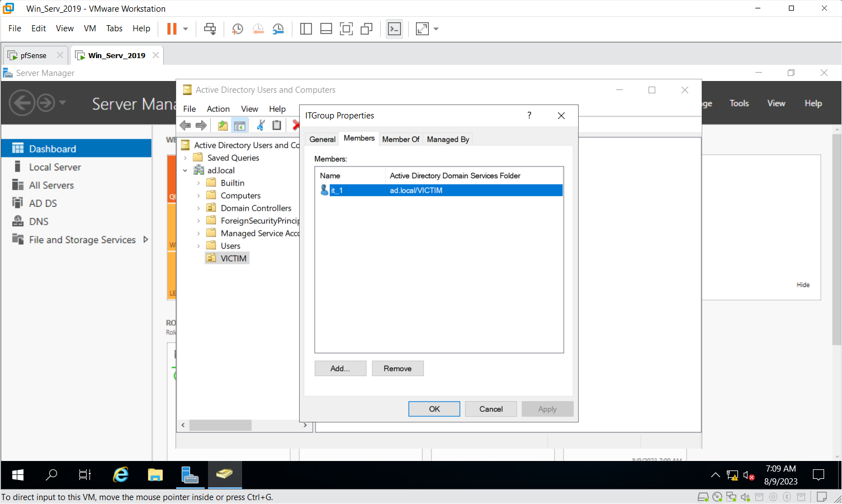Viewport: 842px width, 504px height.
Task: Open AD DS in Server Manager sidebar
Action: (x=43, y=203)
